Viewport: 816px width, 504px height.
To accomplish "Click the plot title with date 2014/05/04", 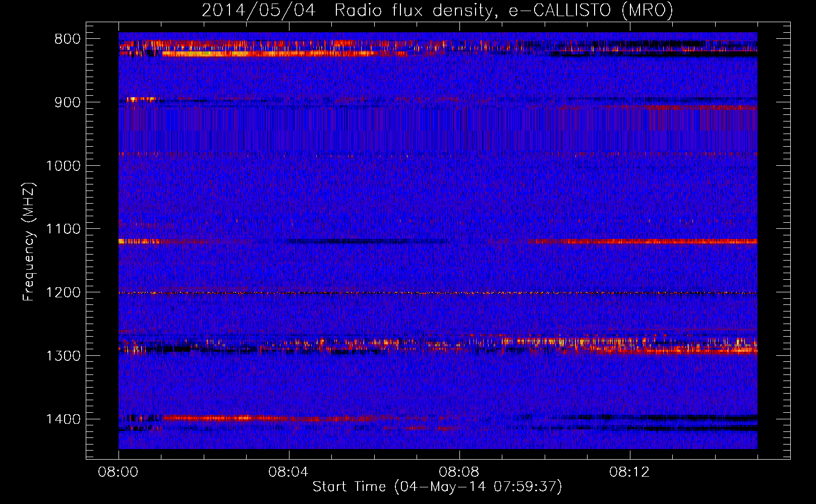I will coord(437,10).
